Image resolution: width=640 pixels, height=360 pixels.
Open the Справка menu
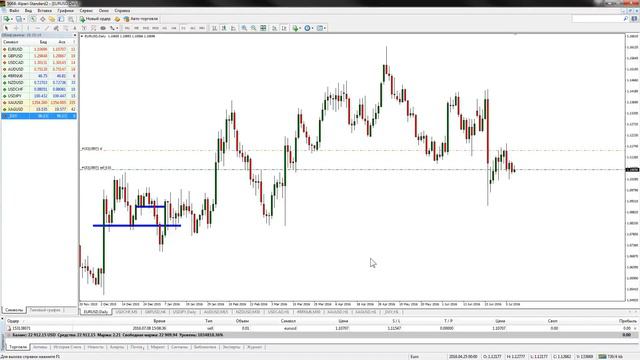tap(122, 11)
